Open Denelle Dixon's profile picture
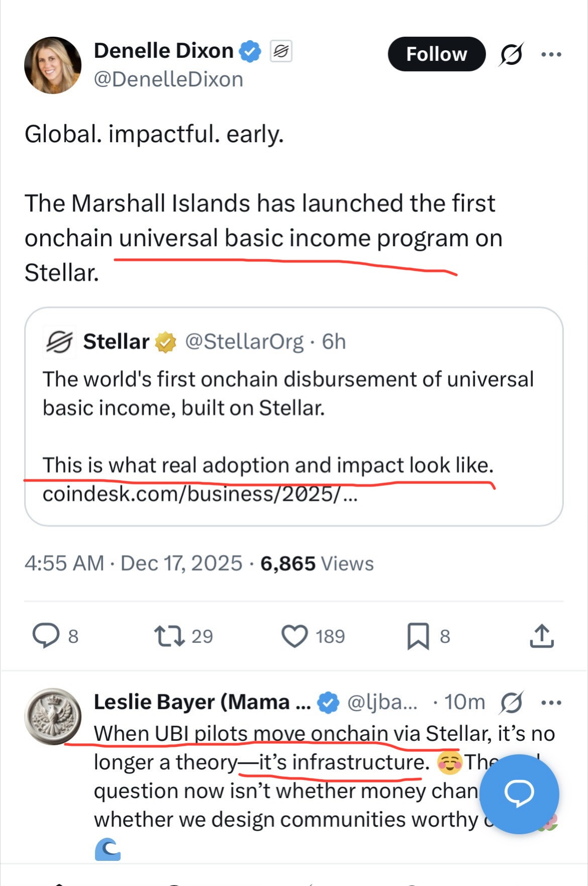Screen dimensions: 588x886 [53, 65]
